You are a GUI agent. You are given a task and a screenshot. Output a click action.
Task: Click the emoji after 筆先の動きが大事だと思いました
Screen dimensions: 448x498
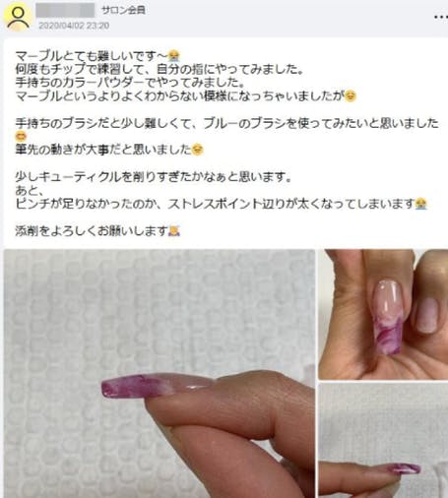tap(197, 150)
